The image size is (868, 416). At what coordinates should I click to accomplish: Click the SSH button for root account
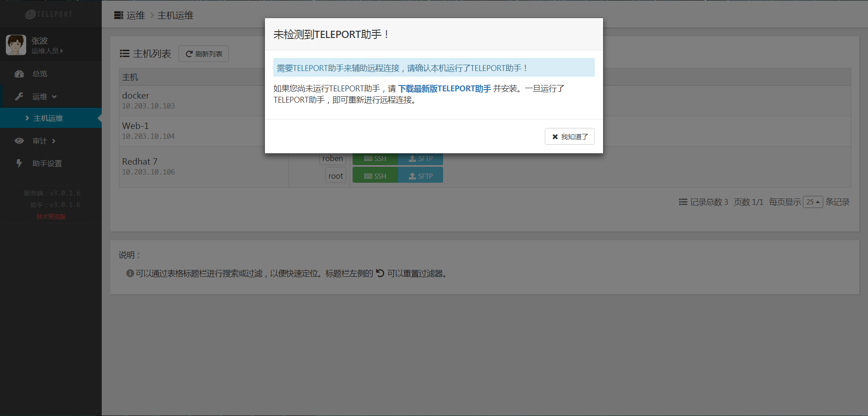375,176
